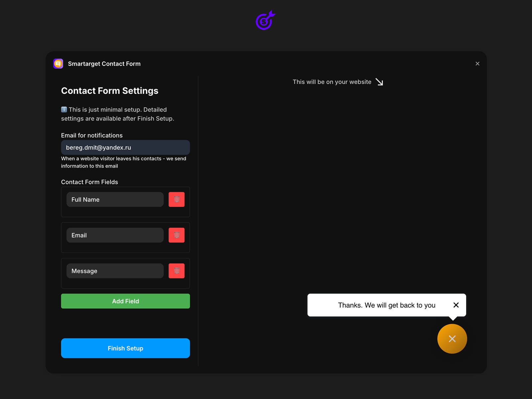Delete the Email field using its trash icon

(x=176, y=235)
